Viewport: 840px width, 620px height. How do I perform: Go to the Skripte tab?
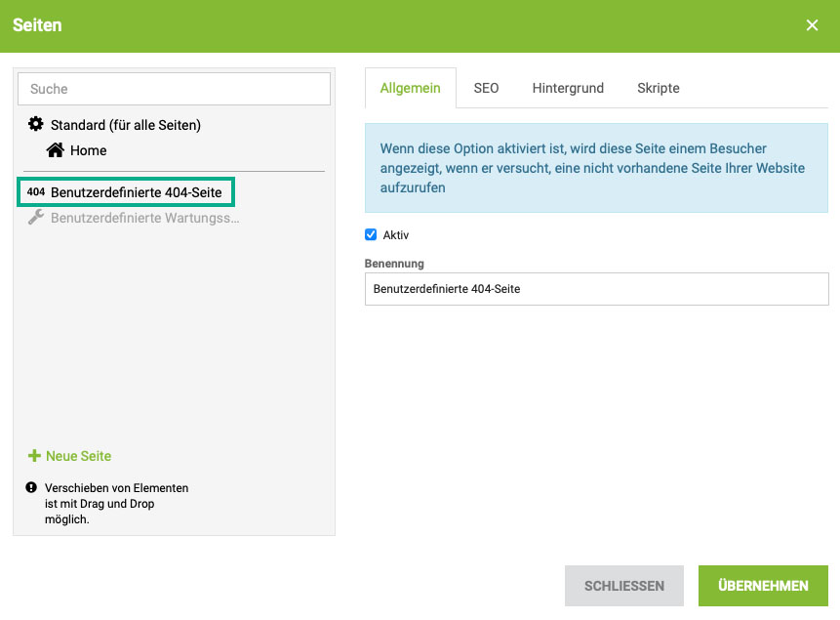click(x=658, y=88)
